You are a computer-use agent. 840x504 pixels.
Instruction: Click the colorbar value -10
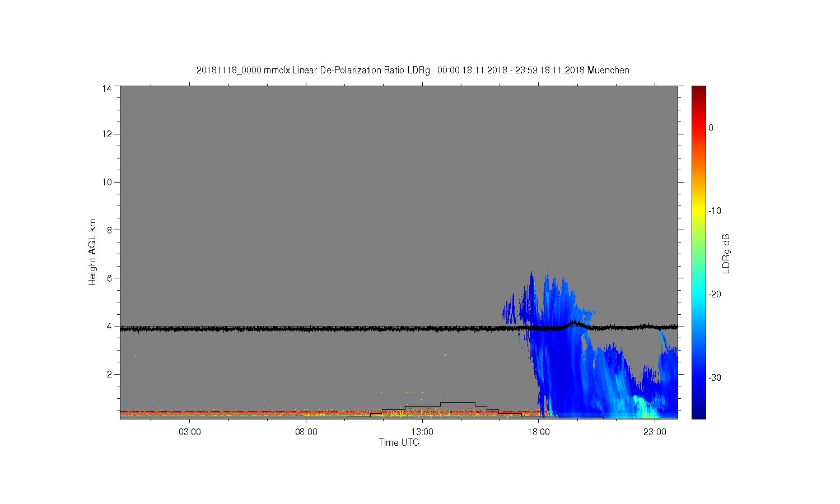[715, 211]
